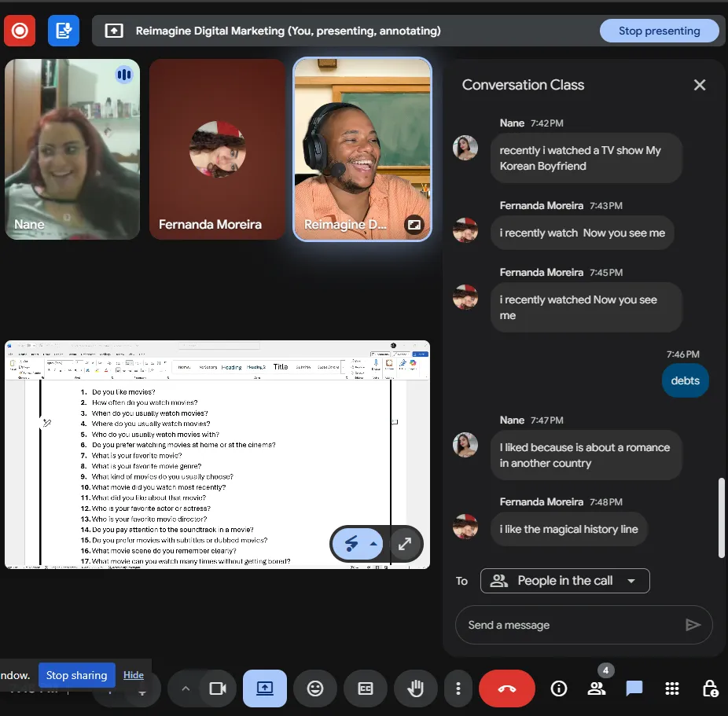Open more options three-dot menu

click(458, 688)
